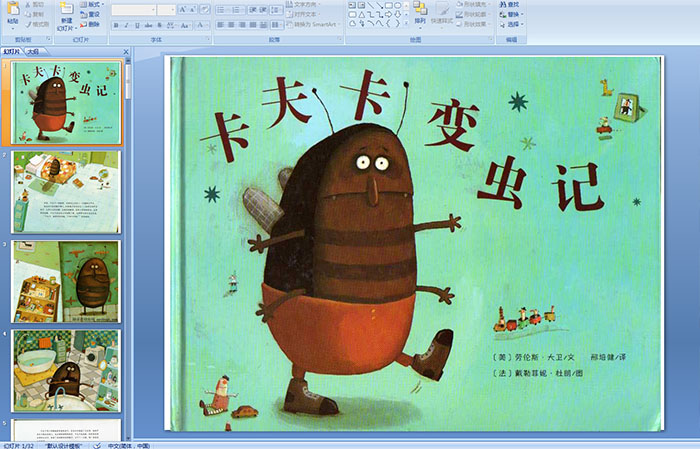Open the font name combo box

133,10
